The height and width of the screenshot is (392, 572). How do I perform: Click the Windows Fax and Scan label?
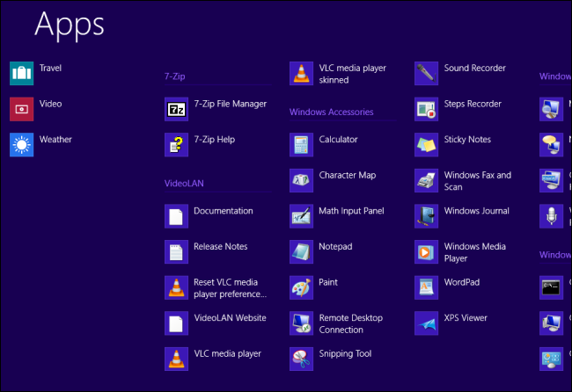click(478, 181)
